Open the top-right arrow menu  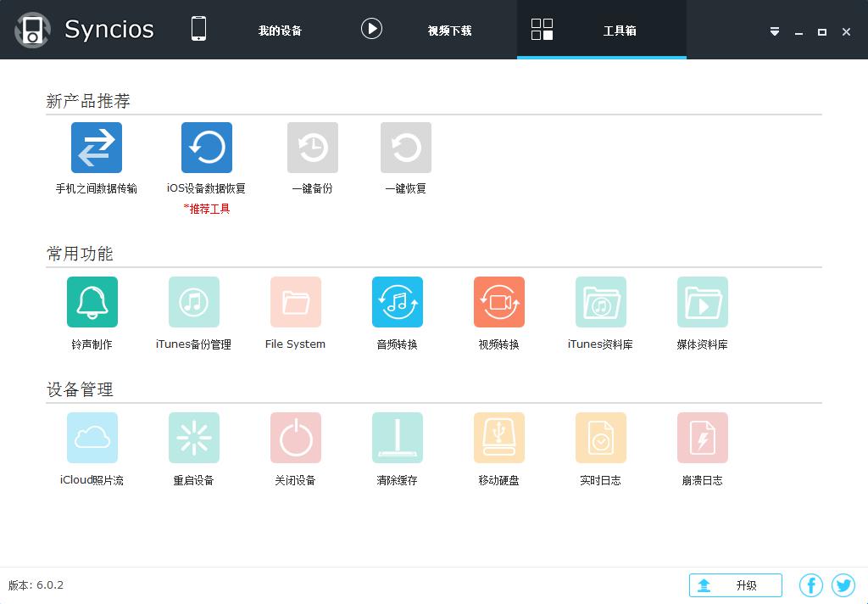coord(774,31)
